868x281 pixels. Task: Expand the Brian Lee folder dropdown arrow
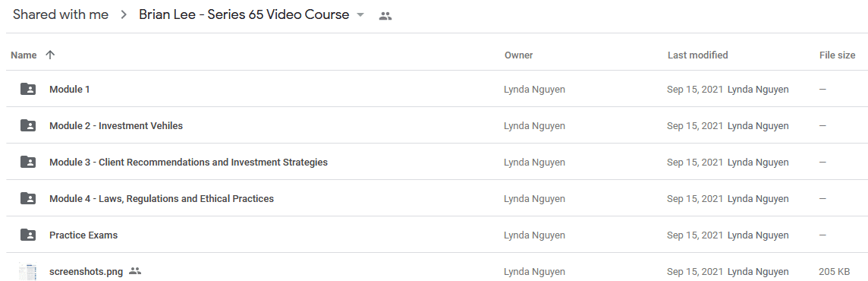[360, 15]
